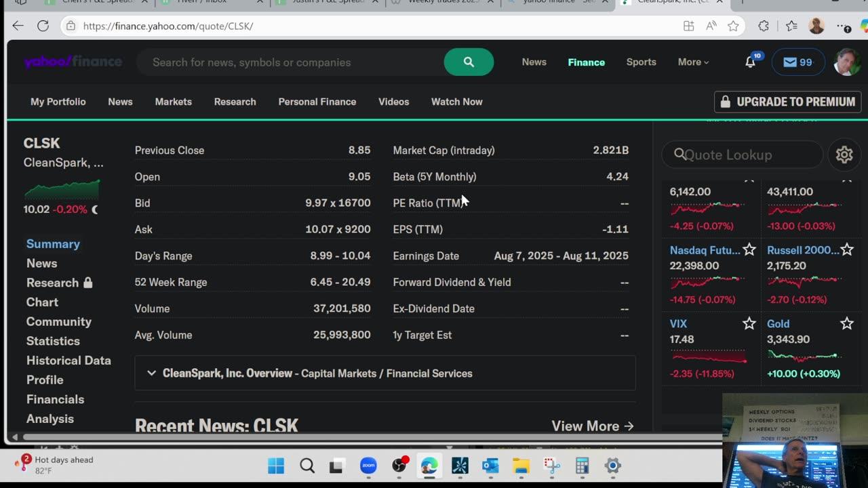Open the Videos navigation item
Image resolution: width=868 pixels, height=488 pixels.
(394, 102)
